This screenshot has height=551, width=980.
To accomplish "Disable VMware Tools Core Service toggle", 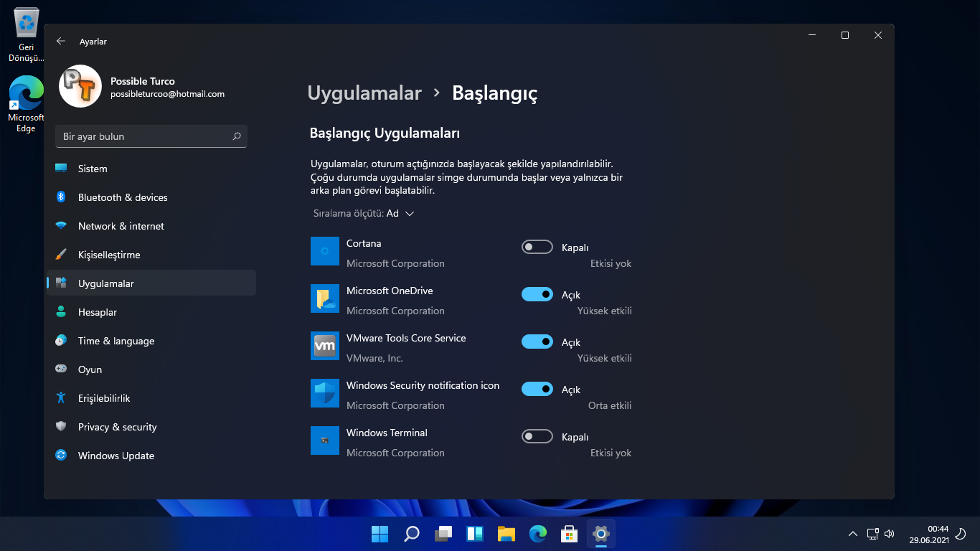I will pyautogui.click(x=537, y=342).
